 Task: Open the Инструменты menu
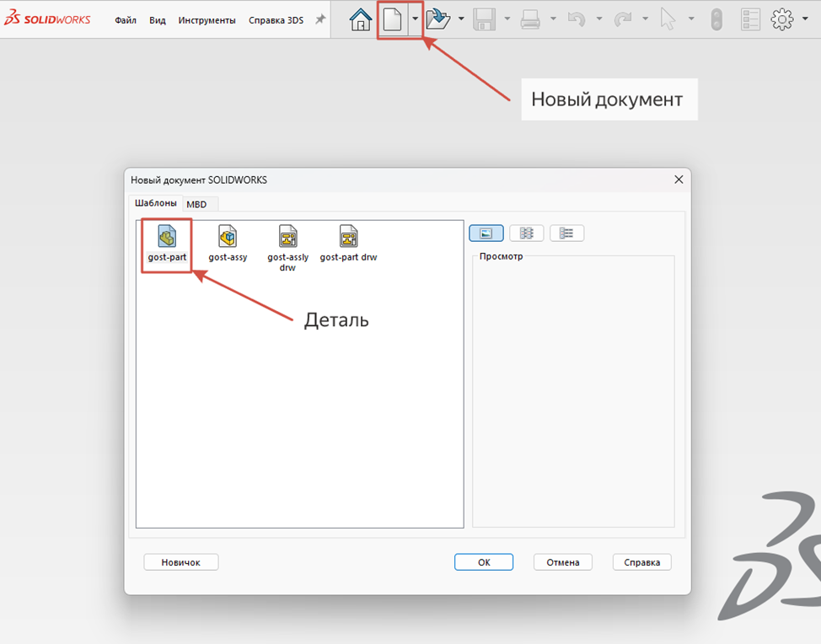point(207,20)
